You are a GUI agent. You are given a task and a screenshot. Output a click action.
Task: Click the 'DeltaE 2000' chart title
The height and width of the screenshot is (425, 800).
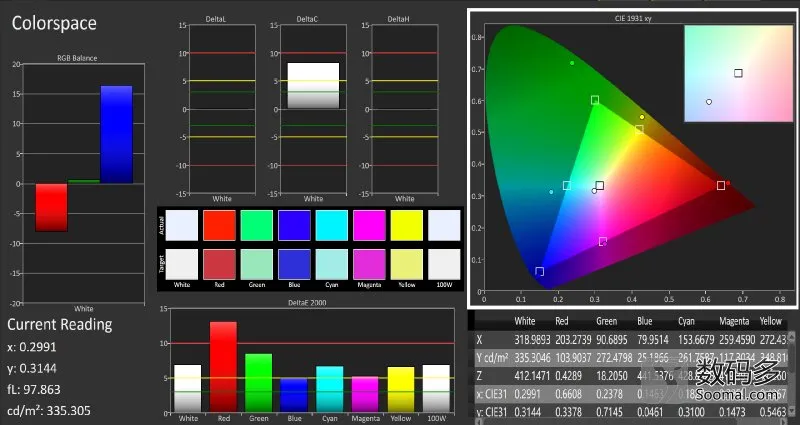tap(307, 303)
